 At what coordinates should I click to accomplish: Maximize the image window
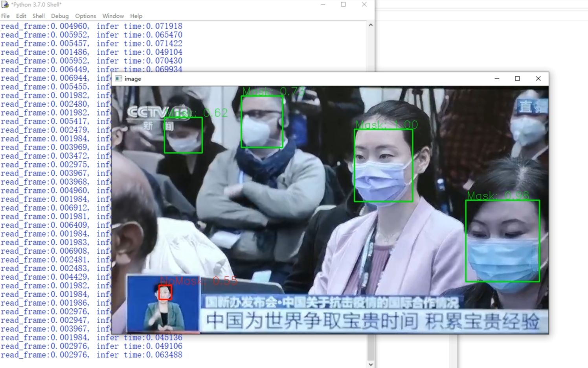[x=517, y=79]
